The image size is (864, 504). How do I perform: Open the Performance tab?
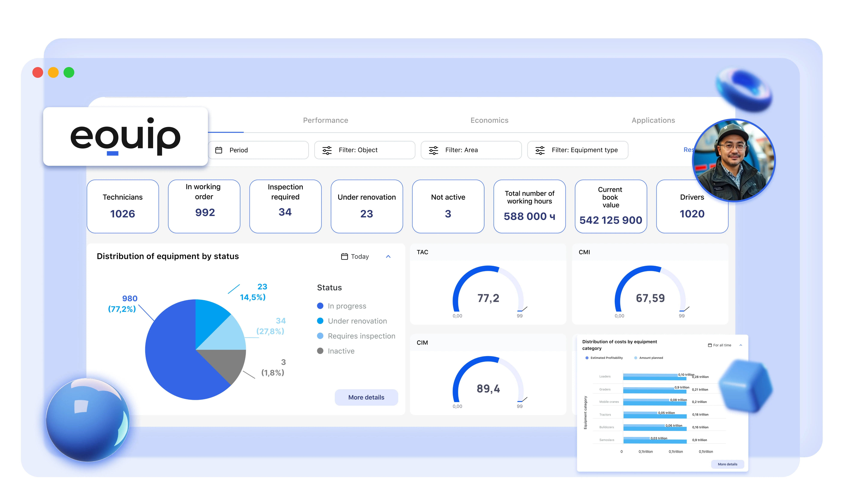coord(325,120)
